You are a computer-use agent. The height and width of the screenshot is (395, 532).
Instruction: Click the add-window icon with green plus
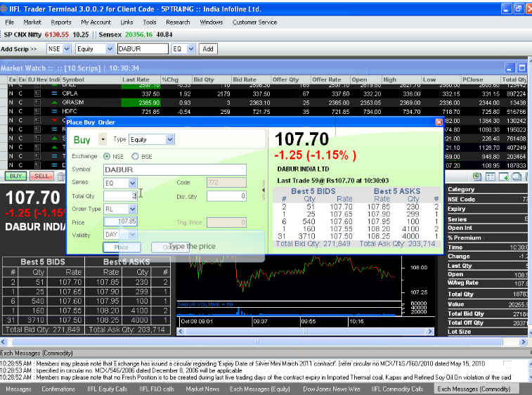point(503,176)
